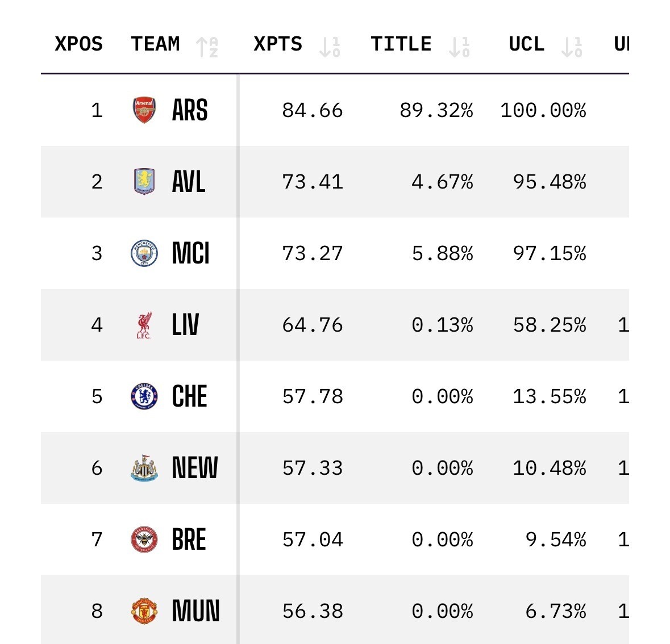Click the Manchester City crest icon

click(144, 253)
